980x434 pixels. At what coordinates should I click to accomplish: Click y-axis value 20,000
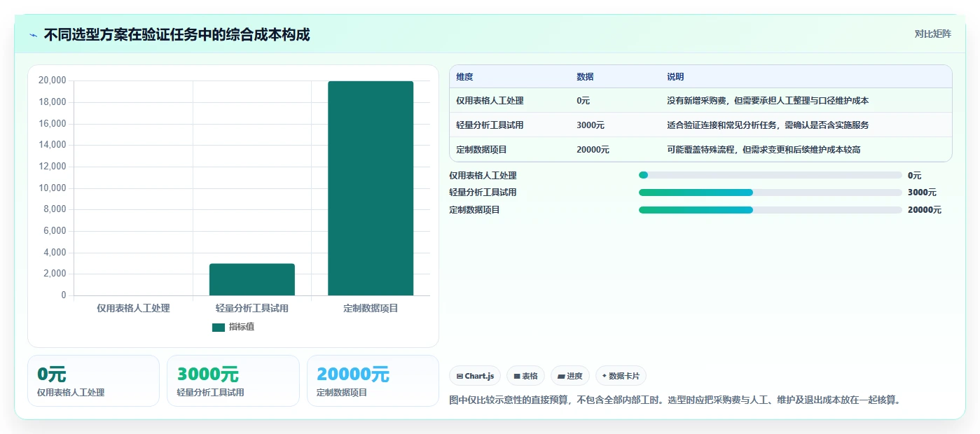pyautogui.click(x=53, y=80)
